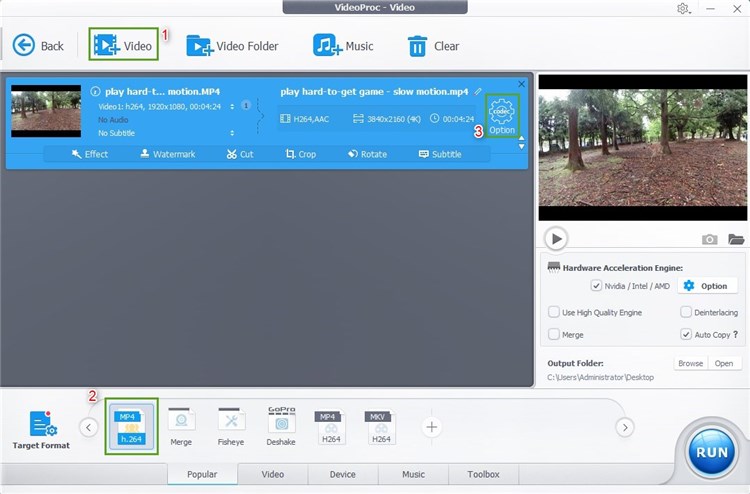Open hardware acceleration Option button
The width and height of the screenshot is (750, 494).
pyautogui.click(x=706, y=286)
